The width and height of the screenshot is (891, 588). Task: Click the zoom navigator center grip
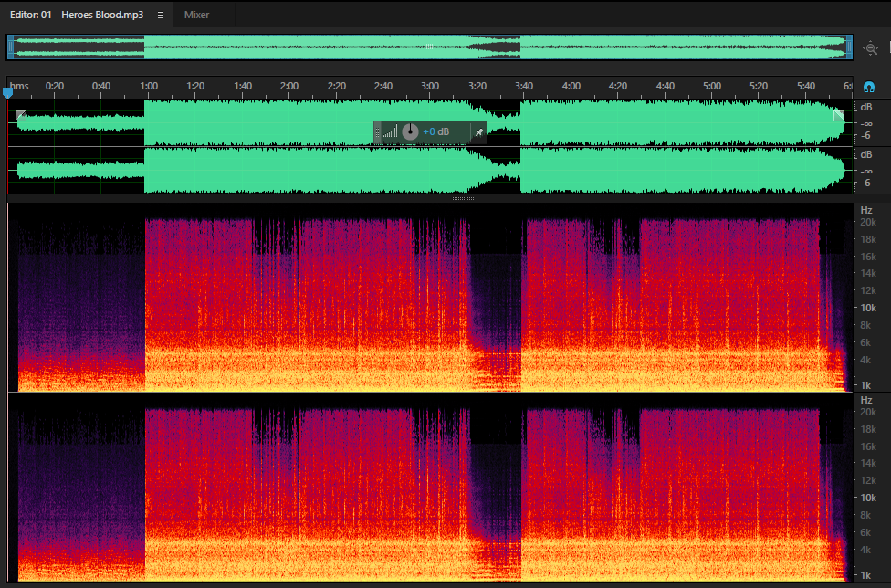[430, 47]
